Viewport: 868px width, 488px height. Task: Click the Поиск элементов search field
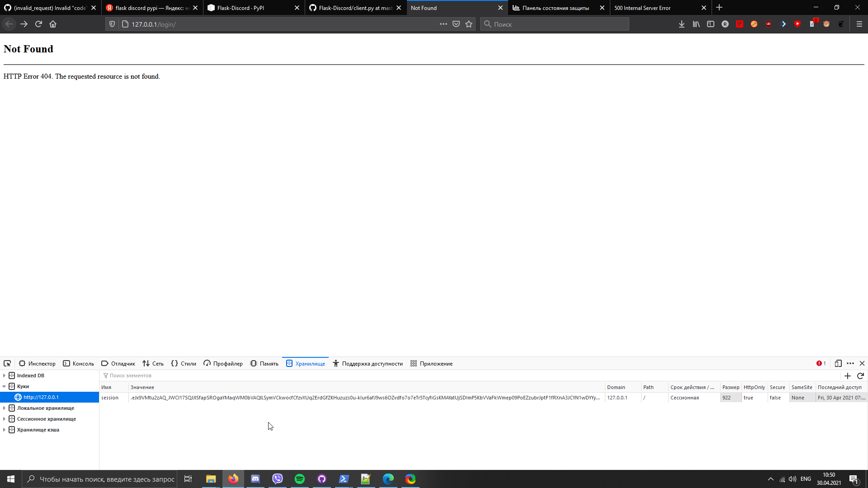[x=131, y=375]
